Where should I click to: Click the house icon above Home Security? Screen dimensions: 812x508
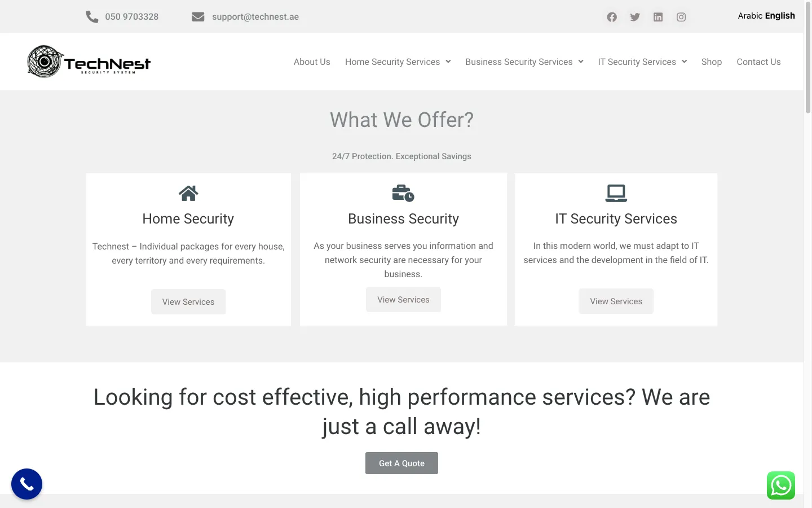[188, 193]
